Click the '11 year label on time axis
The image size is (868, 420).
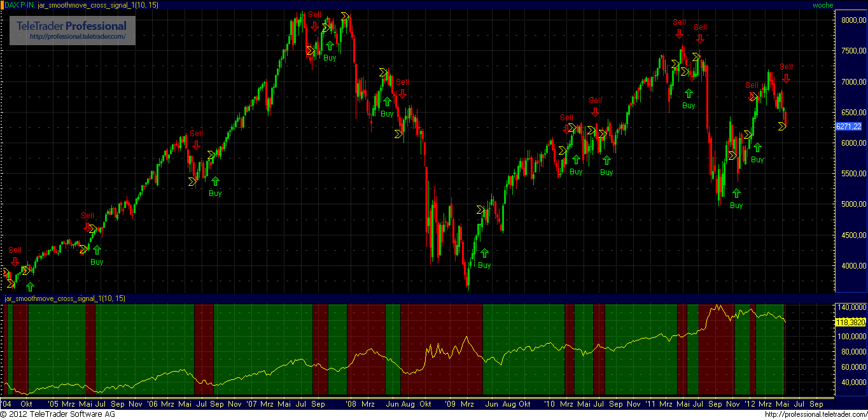point(650,403)
